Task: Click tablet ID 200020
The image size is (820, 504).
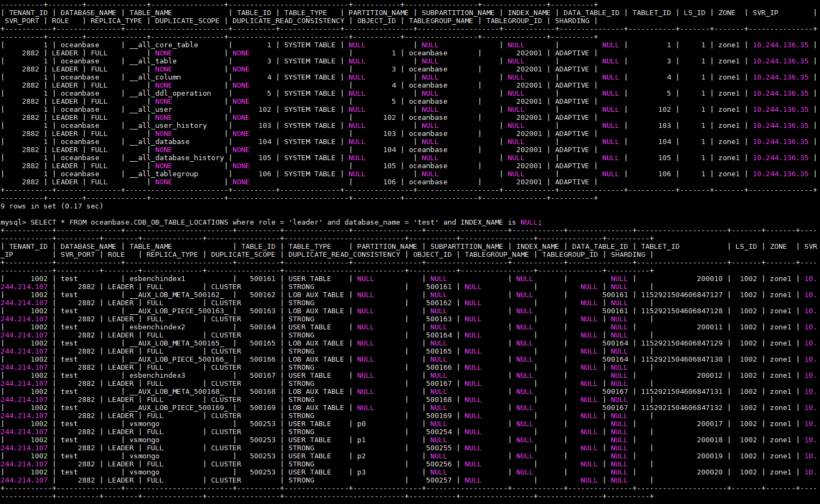Action: point(710,472)
